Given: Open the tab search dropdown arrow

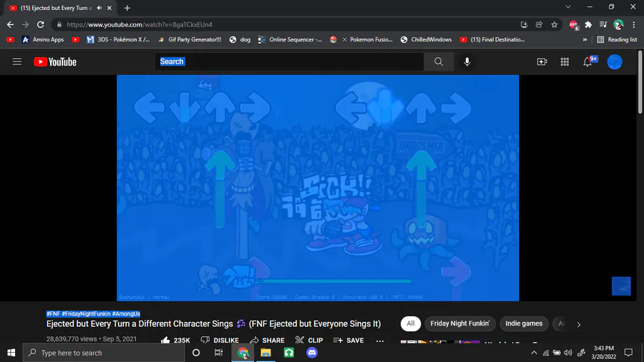Looking at the screenshot, I should (x=568, y=7).
